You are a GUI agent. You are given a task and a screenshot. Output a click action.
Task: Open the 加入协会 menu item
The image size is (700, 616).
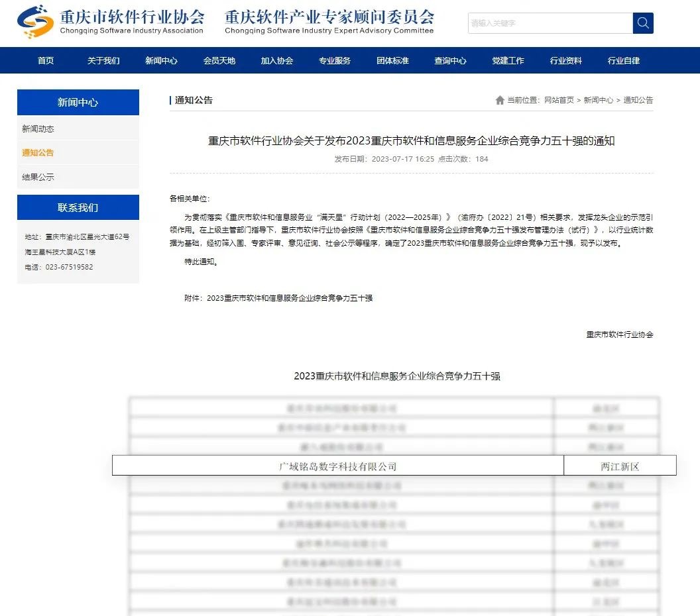(x=277, y=60)
